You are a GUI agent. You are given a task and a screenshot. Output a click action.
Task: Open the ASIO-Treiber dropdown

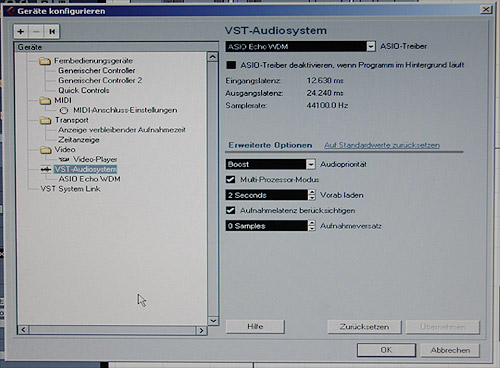coord(371,47)
